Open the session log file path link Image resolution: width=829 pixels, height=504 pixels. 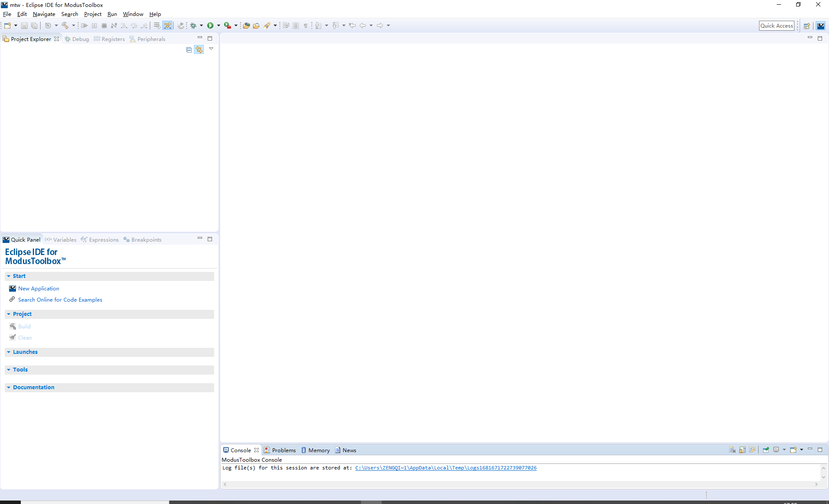[x=446, y=468]
